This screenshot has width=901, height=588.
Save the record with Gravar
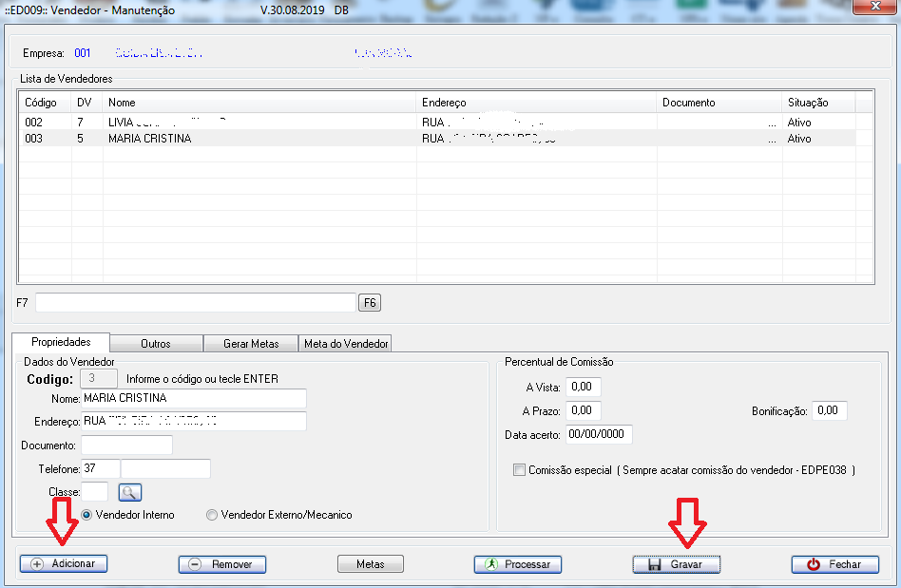coord(676,564)
